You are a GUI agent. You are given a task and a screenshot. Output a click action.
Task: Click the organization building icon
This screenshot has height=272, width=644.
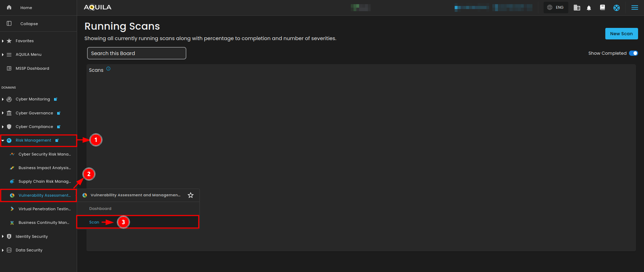(577, 8)
